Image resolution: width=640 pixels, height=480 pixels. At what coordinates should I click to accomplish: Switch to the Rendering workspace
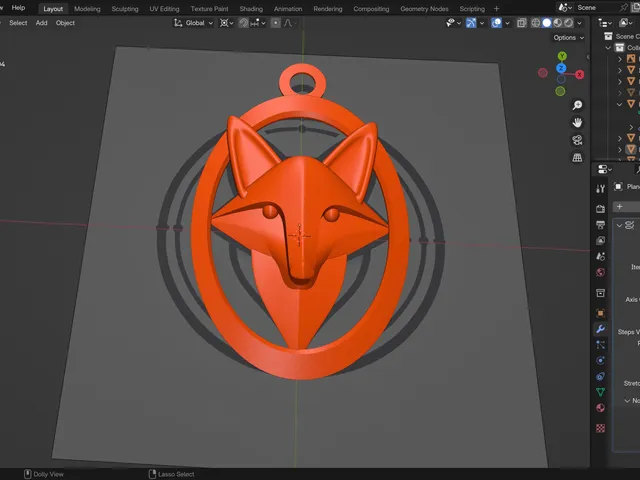pyautogui.click(x=328, y=9)
